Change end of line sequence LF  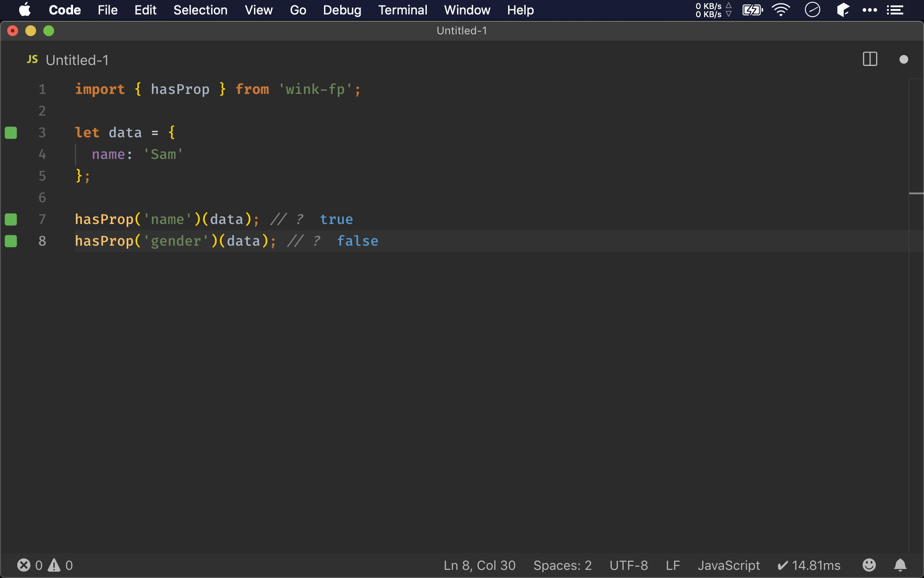click(673, 565)
